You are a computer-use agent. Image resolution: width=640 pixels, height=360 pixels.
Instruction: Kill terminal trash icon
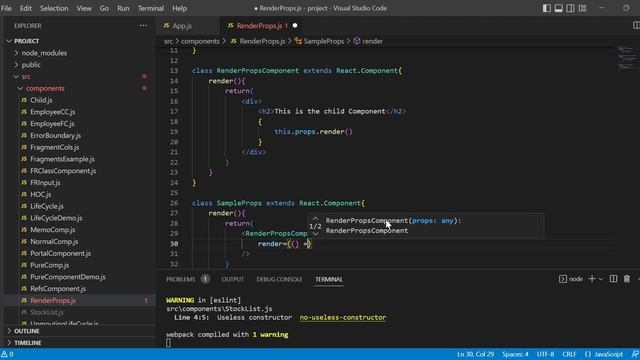[x=627, y=279]
